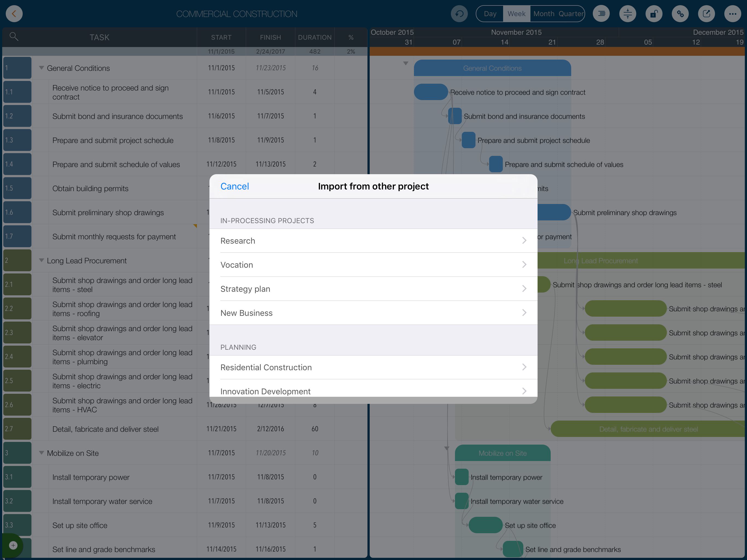This screenshot has height=560, width=747.
Task: Switch timeline scale to Month
Action: pos(544,14)
